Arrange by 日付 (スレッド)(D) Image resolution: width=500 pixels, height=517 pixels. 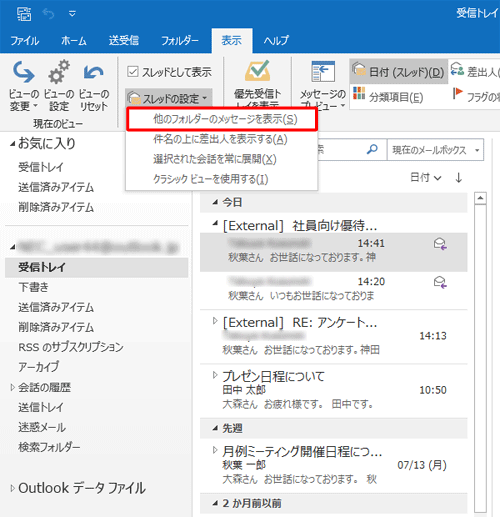[x=398, y=71]
